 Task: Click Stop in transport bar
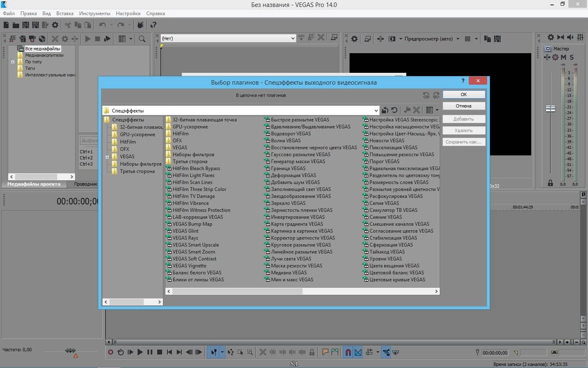[160, 352]
